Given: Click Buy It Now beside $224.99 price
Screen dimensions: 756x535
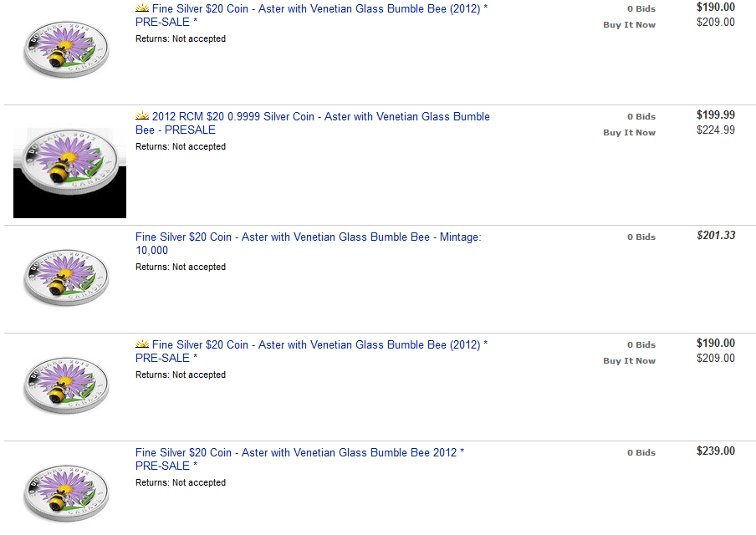Looking at the screenshot, I should tap(629, 133).
